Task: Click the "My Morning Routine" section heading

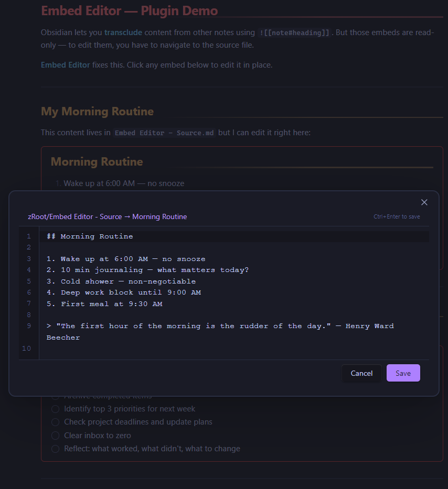Action: 97,111
